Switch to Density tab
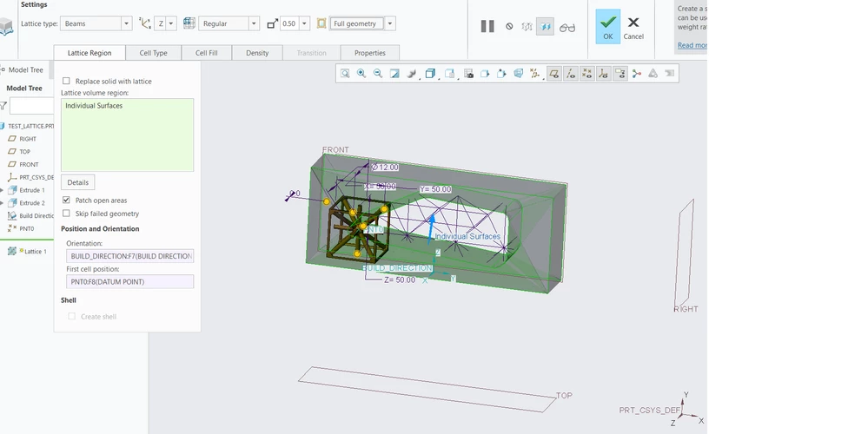Viewport: 868px width, 434px height. click(x=257, y=53)
